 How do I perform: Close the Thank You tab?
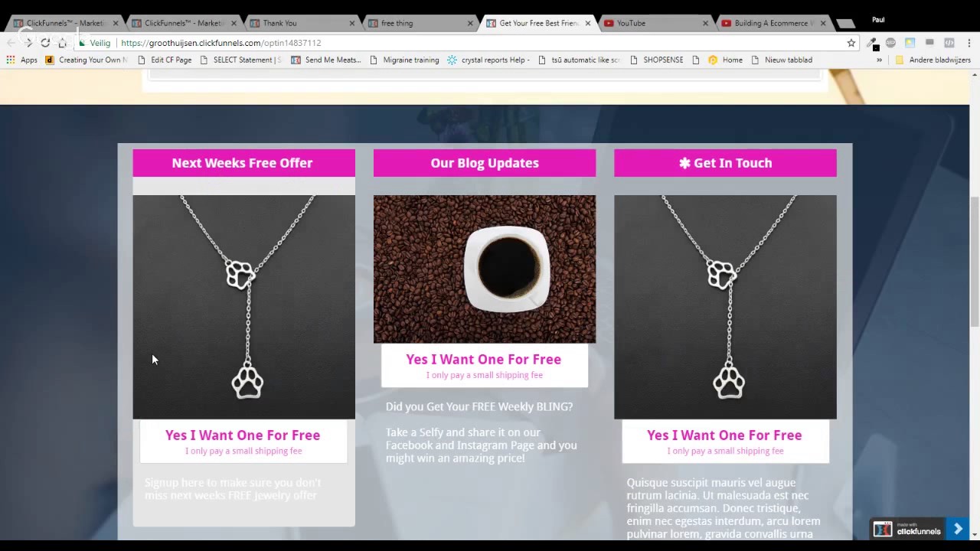[x=352, y=23]
